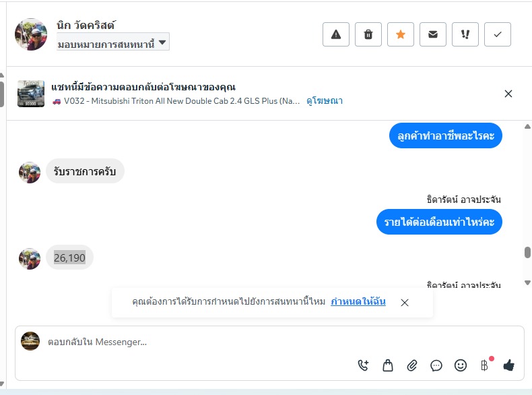Open the shopping bag order icon
The image size is (532, 395).
pos(388,365)
